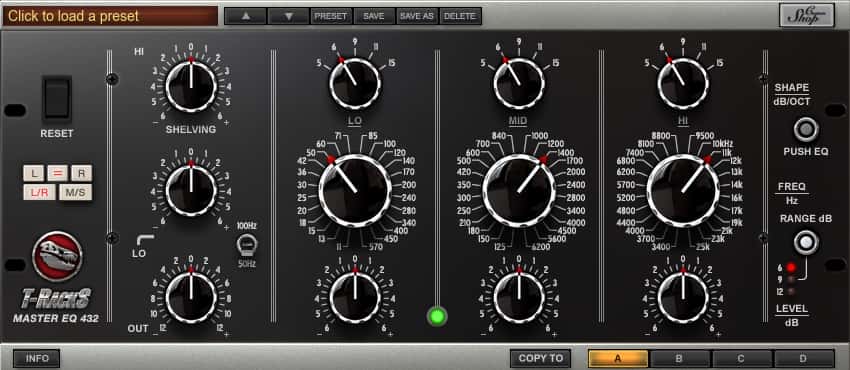The width and height of the screenshot is (850, 370).
Task: Push the PUSH EQ round button
Action: (806, 129)
